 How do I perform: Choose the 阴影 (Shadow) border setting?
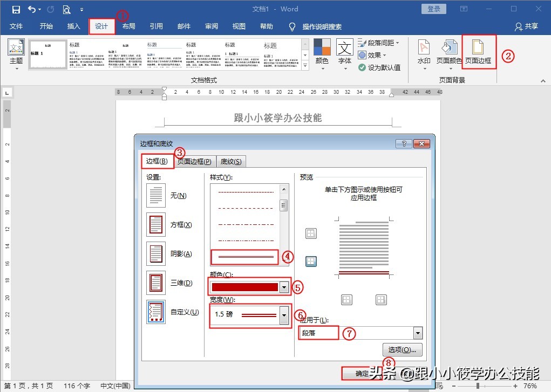click(155, 254)
